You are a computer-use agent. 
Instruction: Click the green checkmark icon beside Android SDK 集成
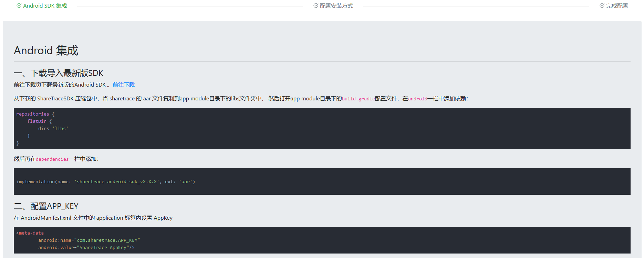(19, 6)
